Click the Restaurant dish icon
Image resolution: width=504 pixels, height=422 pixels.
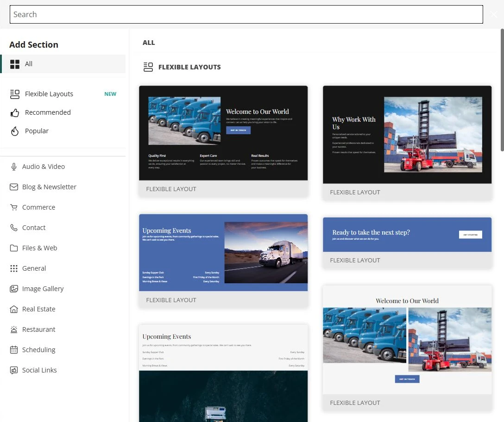14,329
